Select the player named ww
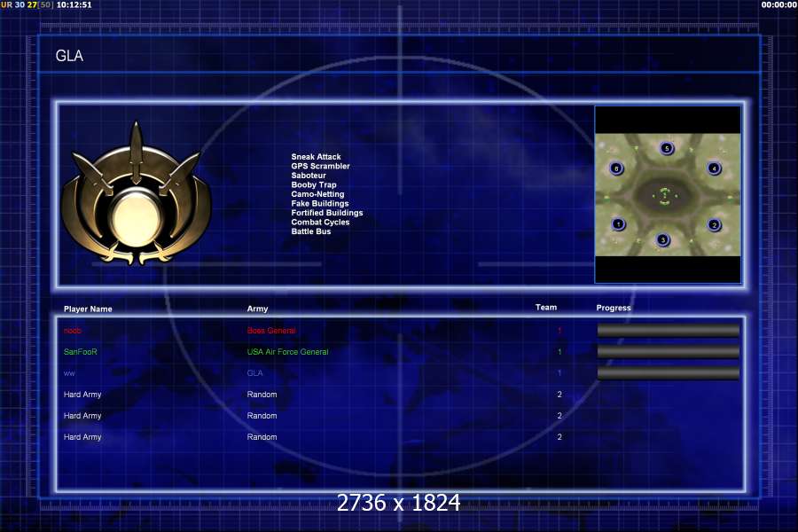Screen dimensions: 798x532 pos(69,373)
